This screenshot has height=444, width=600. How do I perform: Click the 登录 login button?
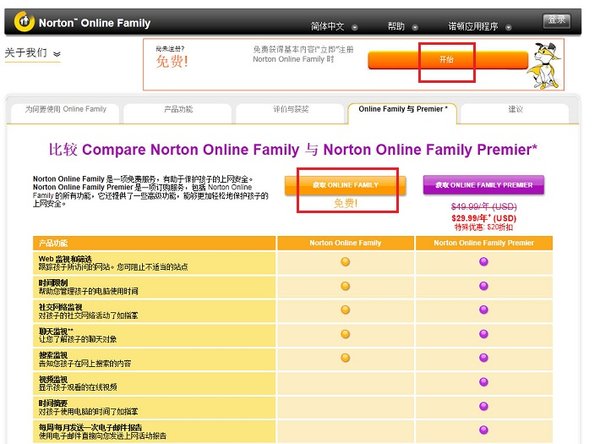tap(557, 20)
